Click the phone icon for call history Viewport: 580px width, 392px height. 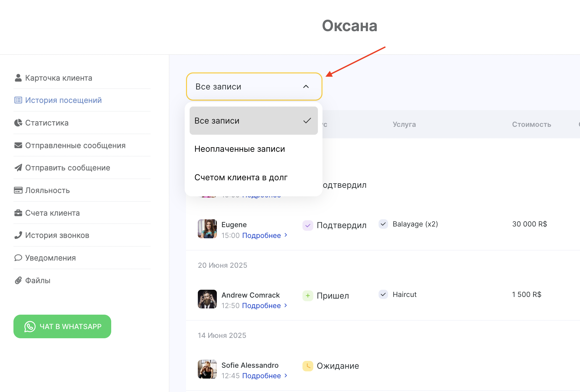point(18,235)
